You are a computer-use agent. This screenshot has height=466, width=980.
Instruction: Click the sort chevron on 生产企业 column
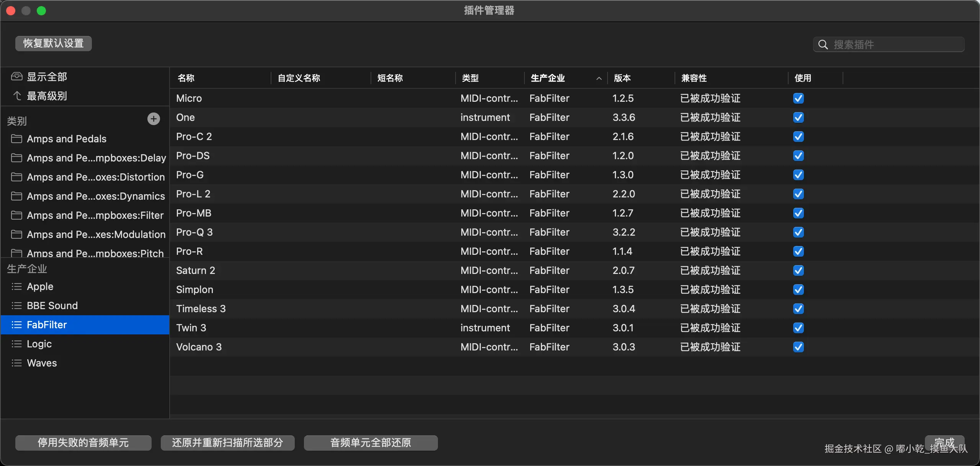pyautogui.click(x=598, y=78)
